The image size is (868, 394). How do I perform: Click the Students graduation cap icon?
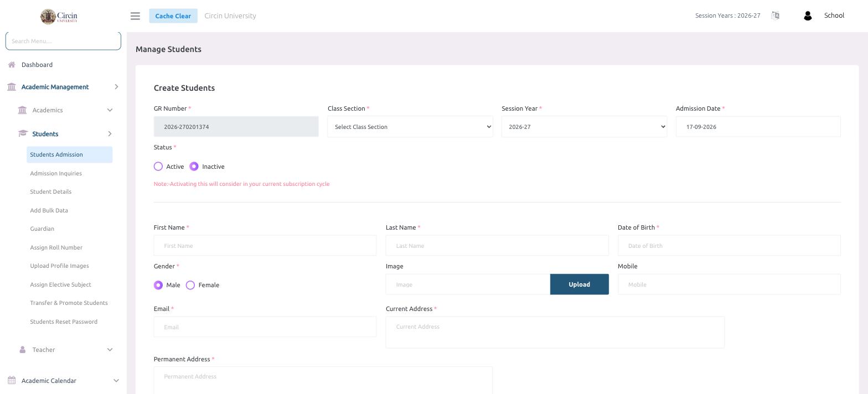click(x=23, y=134)
